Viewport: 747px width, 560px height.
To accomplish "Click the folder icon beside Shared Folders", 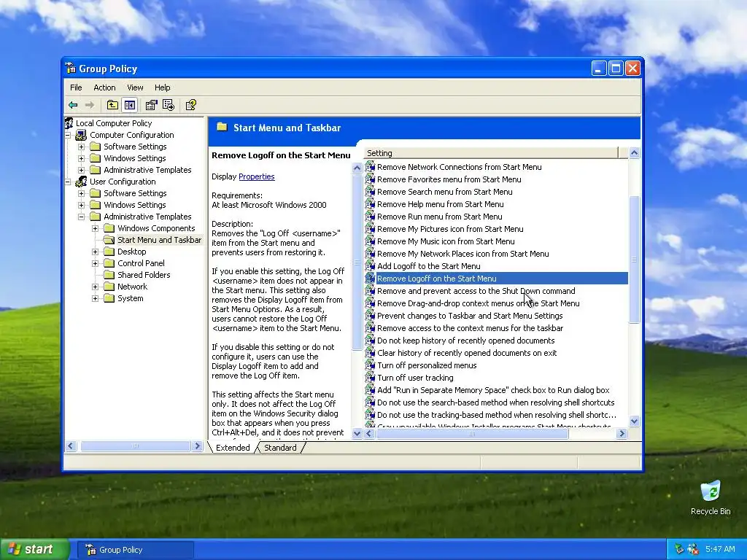I will [x=109, y=275].
